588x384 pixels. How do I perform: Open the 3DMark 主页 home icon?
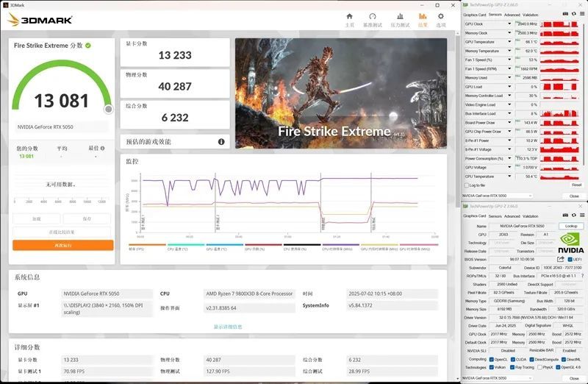tap(350, 16)
